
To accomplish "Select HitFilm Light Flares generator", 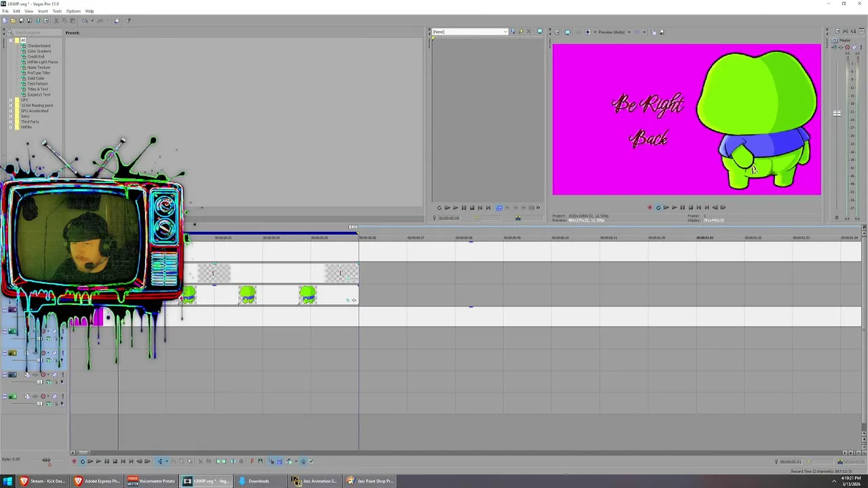I will coord(42,62).
